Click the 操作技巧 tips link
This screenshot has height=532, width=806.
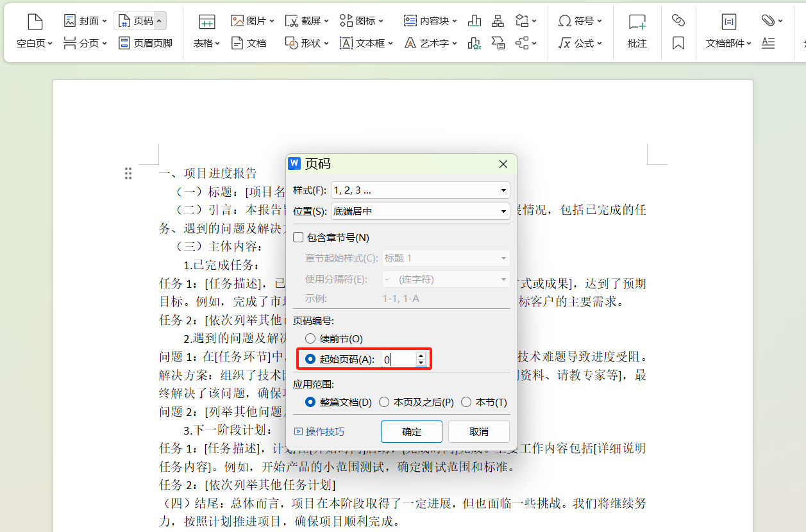319,431
